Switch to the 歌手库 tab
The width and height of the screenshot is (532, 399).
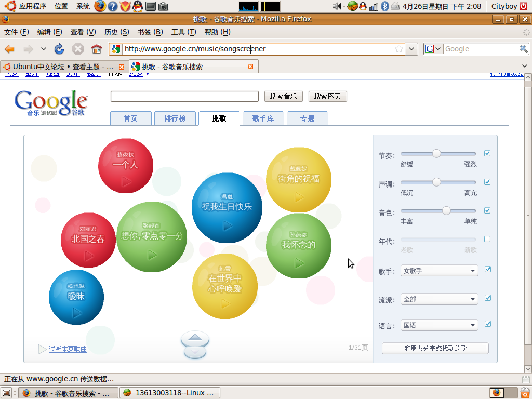[x=263, y=118]
